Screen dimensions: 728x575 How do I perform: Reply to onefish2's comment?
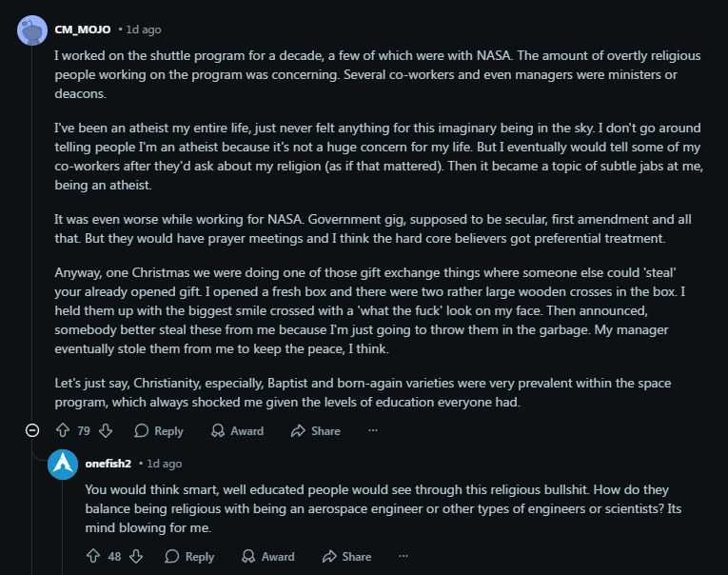coord(189,556)
